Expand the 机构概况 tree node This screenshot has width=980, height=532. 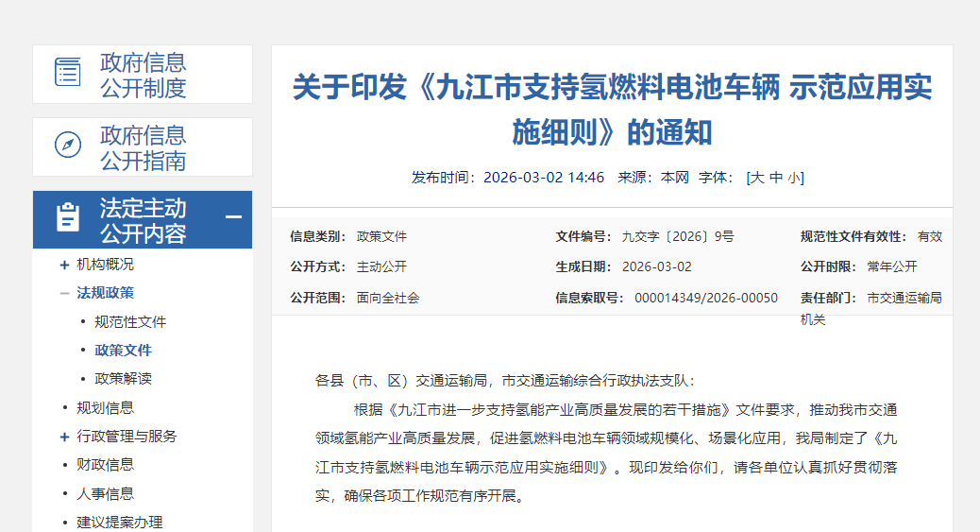[64, 265]
